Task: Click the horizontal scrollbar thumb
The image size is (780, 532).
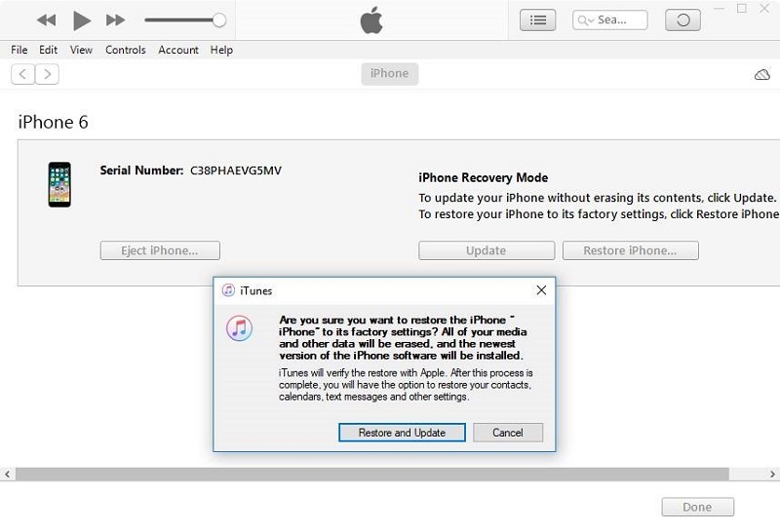Action: coord(372,475)
